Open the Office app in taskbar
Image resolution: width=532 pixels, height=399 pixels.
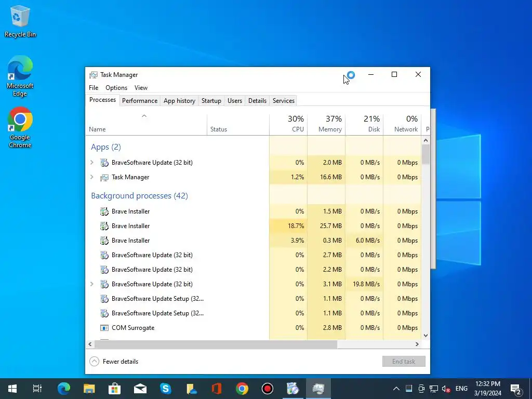217,389
